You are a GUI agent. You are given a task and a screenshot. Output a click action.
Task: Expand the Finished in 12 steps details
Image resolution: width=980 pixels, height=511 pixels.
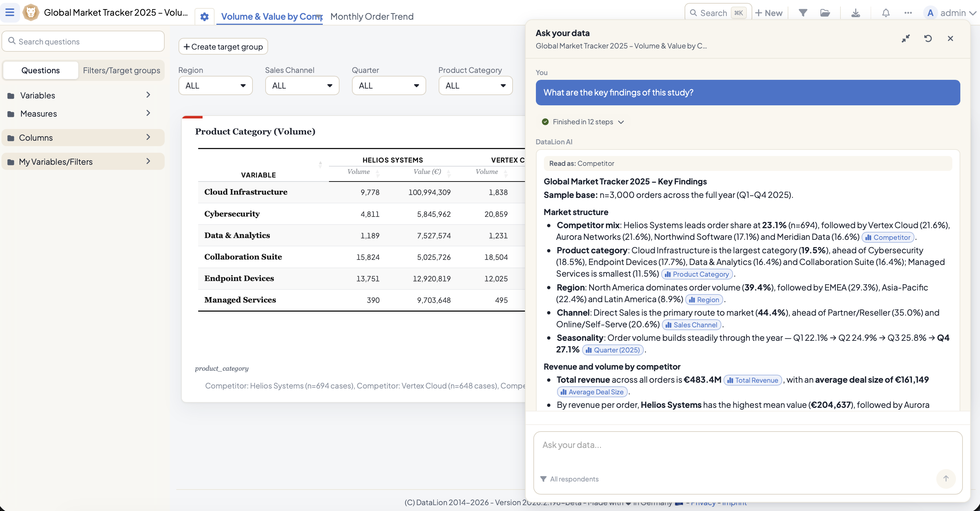[583, 122]
